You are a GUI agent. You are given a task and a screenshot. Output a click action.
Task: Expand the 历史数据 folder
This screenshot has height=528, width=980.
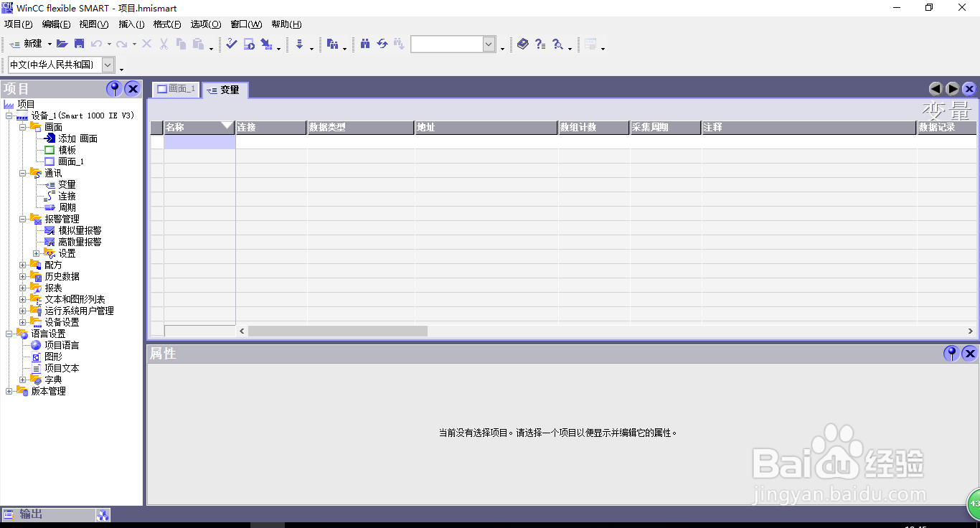pyautogui.click(x=22, y=276)
